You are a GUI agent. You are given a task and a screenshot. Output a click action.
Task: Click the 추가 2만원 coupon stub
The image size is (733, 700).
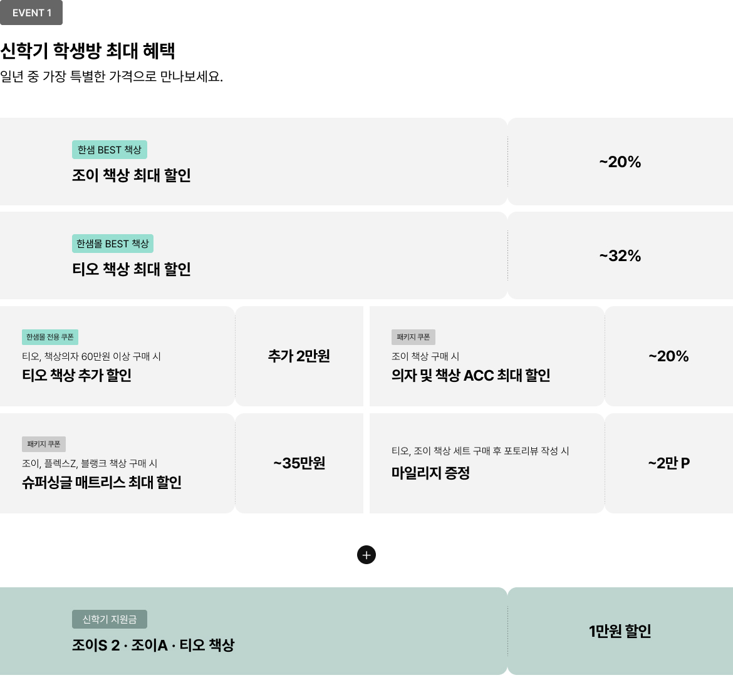299,356
